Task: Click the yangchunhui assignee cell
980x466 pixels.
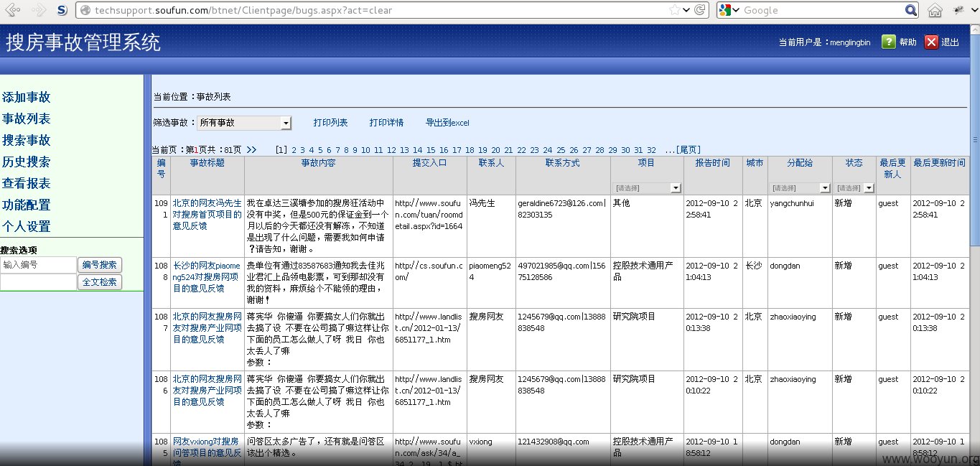Action: [x=792, y=203]
